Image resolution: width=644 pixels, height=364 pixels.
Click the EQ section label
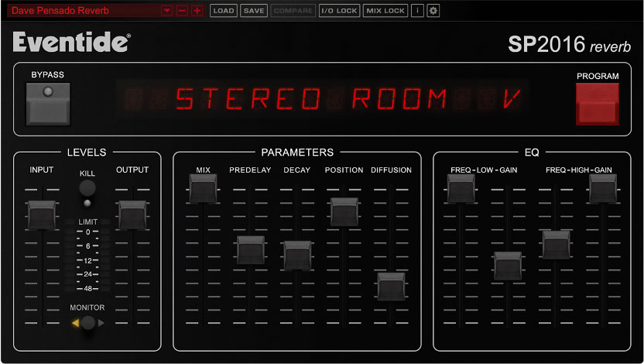[x=532, y=153]
